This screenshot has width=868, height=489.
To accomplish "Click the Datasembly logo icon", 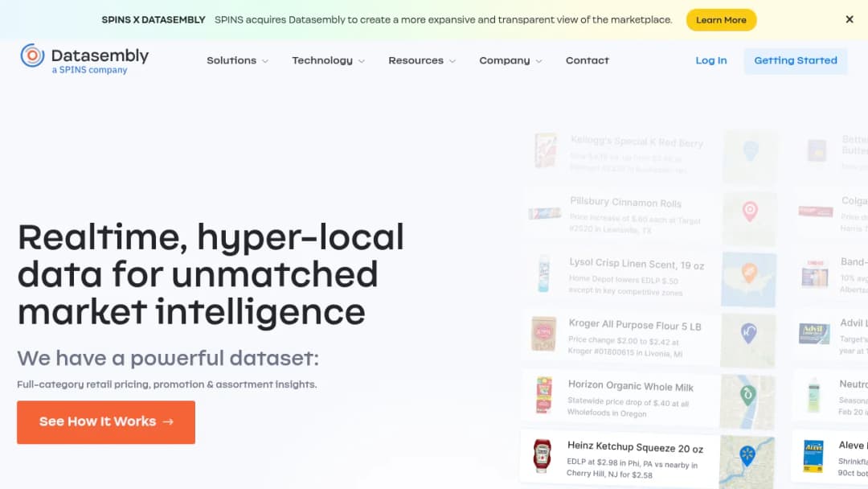I will click(32, 55).
